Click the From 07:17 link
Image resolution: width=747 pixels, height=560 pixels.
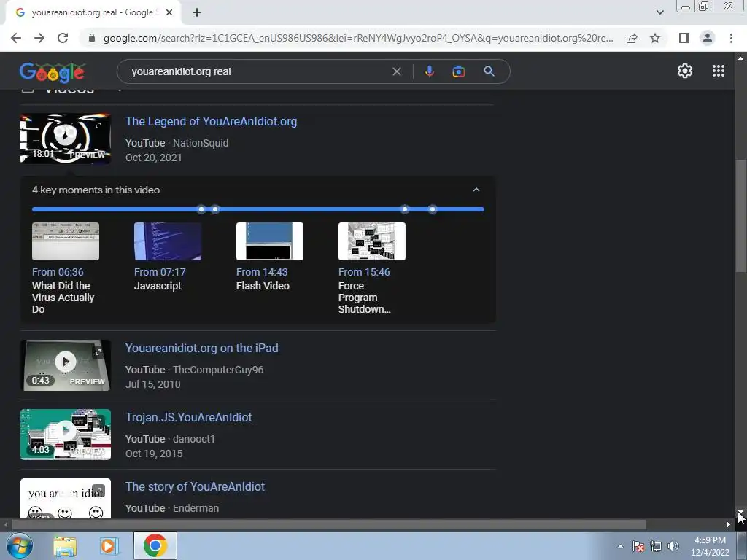[x=160, y=272]
